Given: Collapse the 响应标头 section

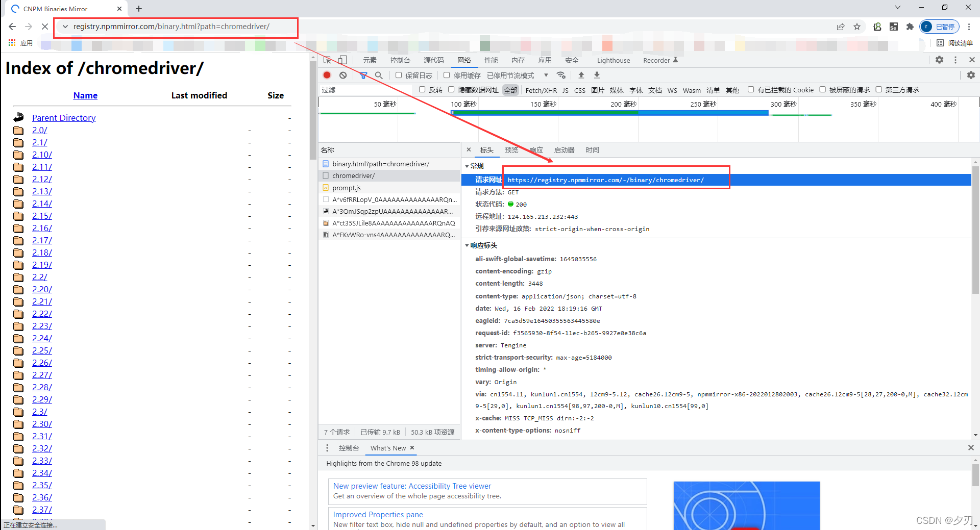Looking at the screenshot, I should click(467, 245).
